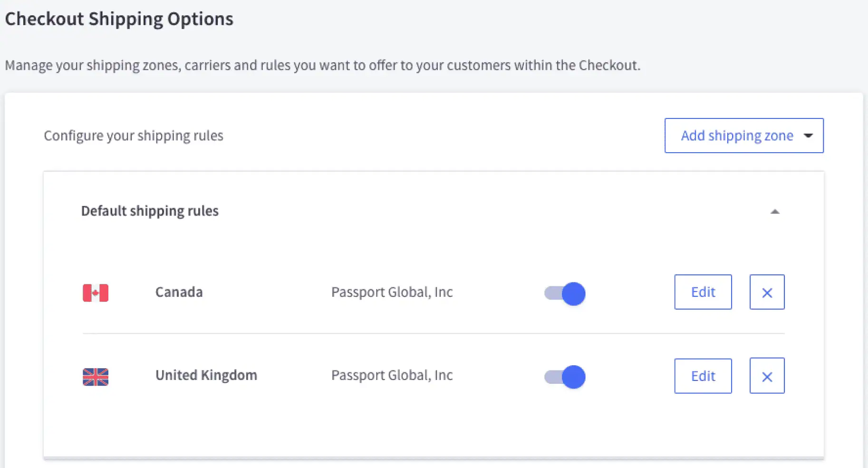Screen dimensions: 868x468
Task: Remove the Canada shipping rule
Action: tap(767, 292)
